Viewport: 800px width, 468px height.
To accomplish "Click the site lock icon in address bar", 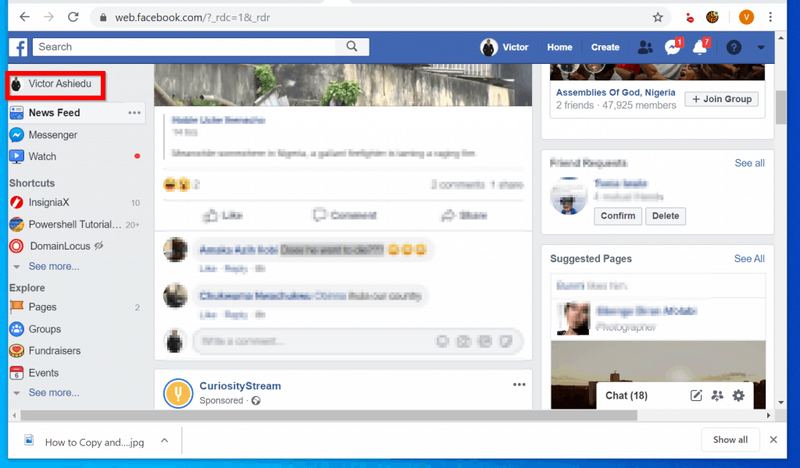I will coord(103,17).
